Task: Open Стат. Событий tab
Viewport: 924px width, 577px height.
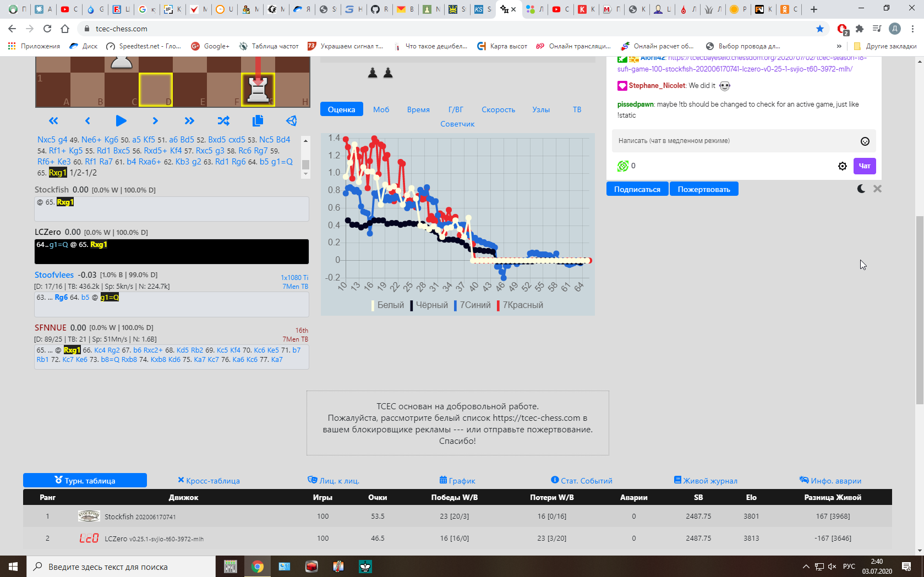Action: click(582, 481)
